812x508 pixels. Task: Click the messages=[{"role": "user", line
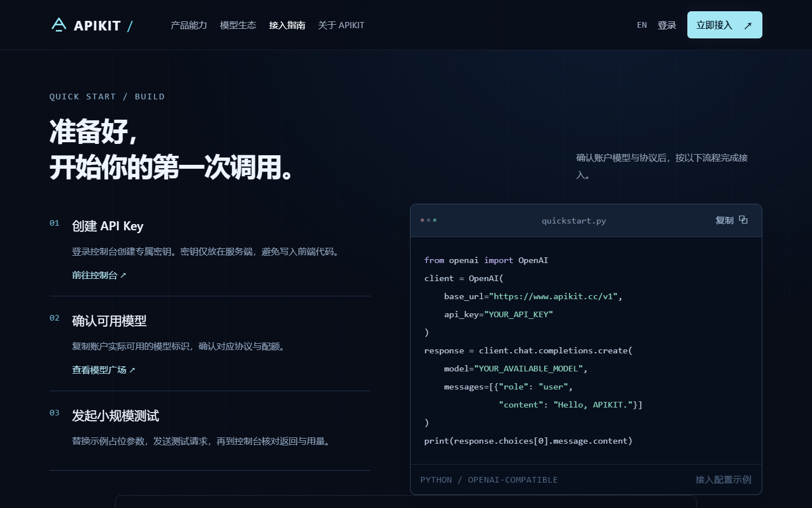click(508, 387)
